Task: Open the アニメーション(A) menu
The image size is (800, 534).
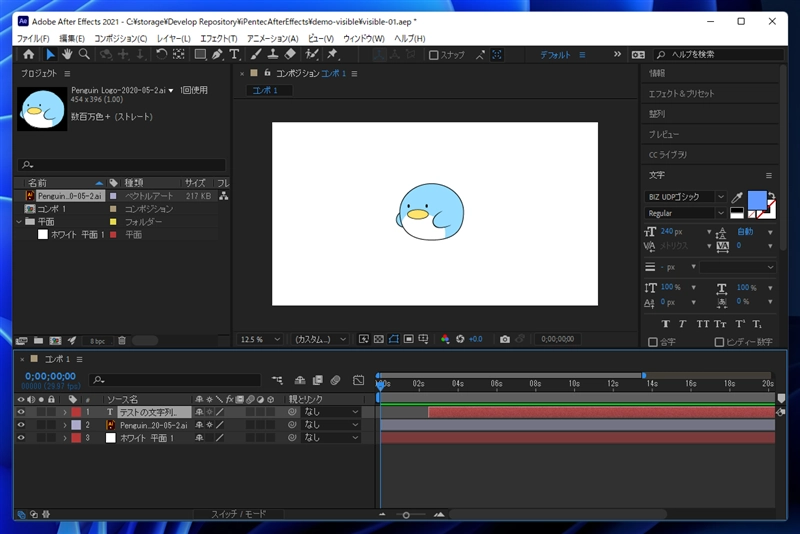Action: 272,39
